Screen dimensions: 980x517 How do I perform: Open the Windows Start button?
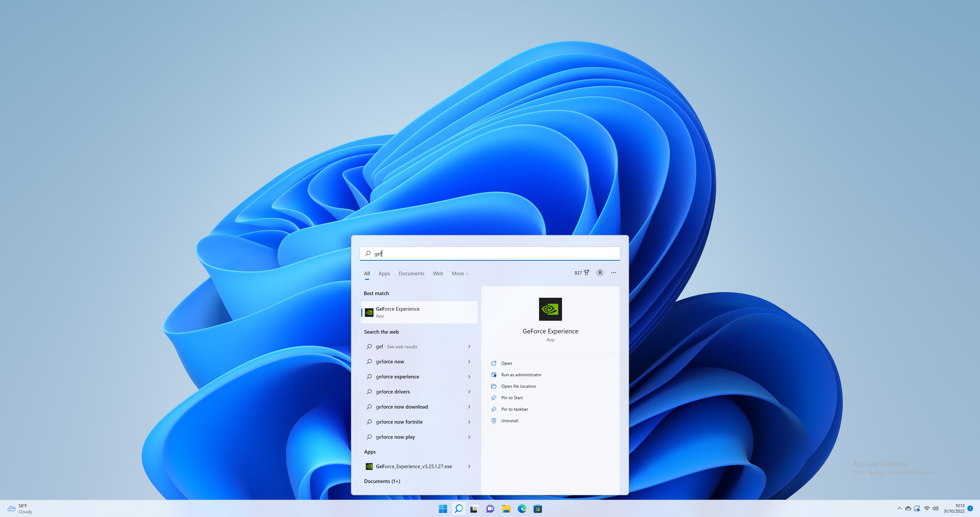tap(443, 509)
